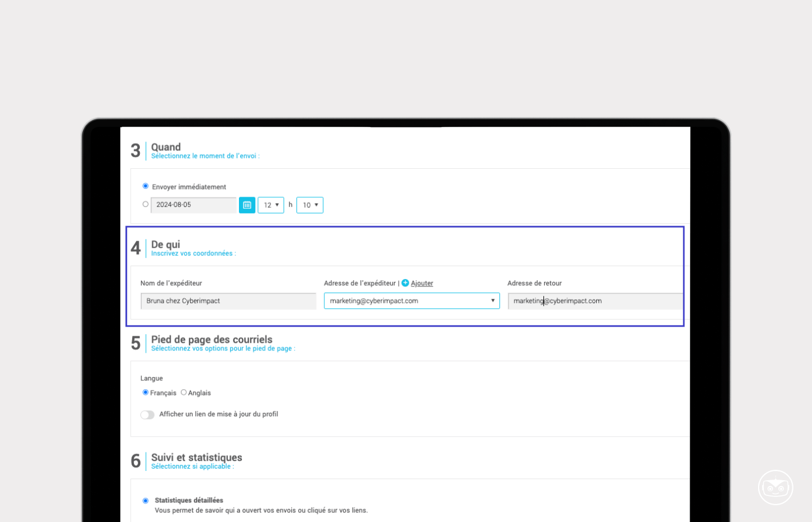812x522 pixels.
Task: Click the Quand section heading
Action: click(x=166, y=147)
